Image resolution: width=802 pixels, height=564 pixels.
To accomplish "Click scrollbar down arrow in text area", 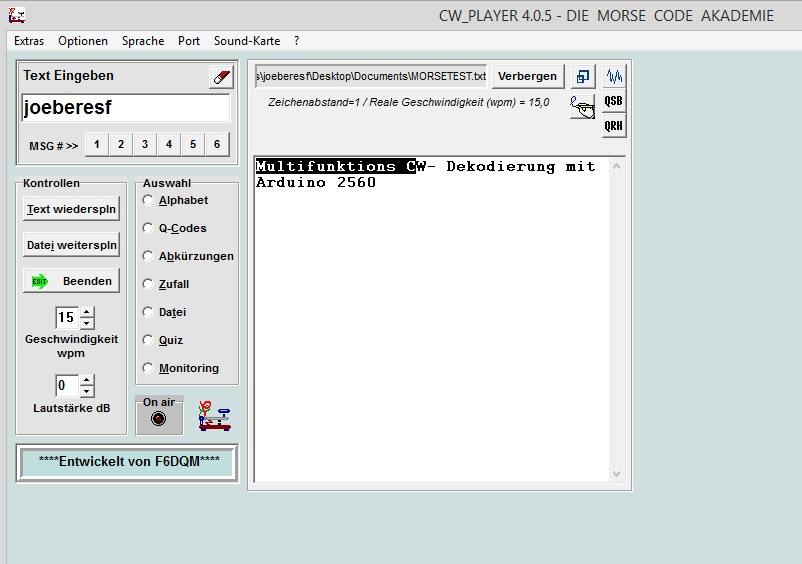I will 616,474.
